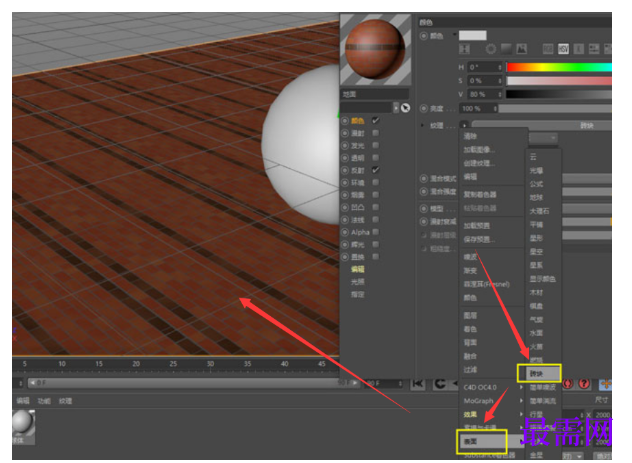
Task: Click the animation dot beside the 颜色 parameter
Action: [x=424, y=36]
